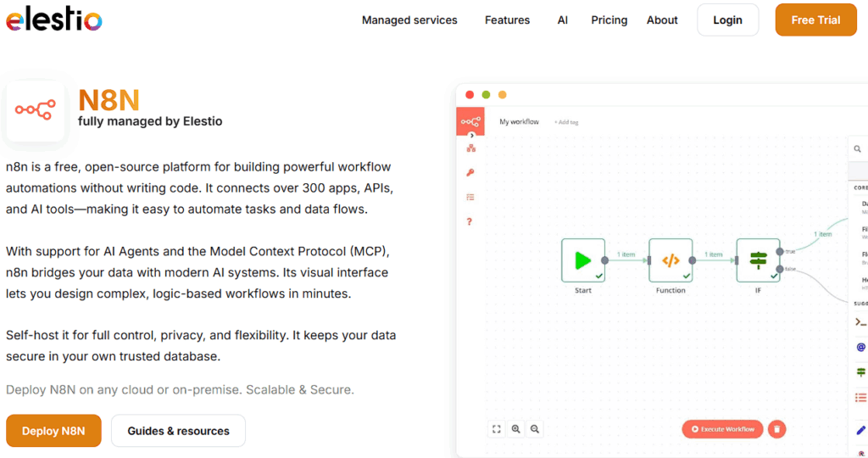Click the IF node false output connector
The height and width of the screenshot is (458, 868).
(780, 269)
